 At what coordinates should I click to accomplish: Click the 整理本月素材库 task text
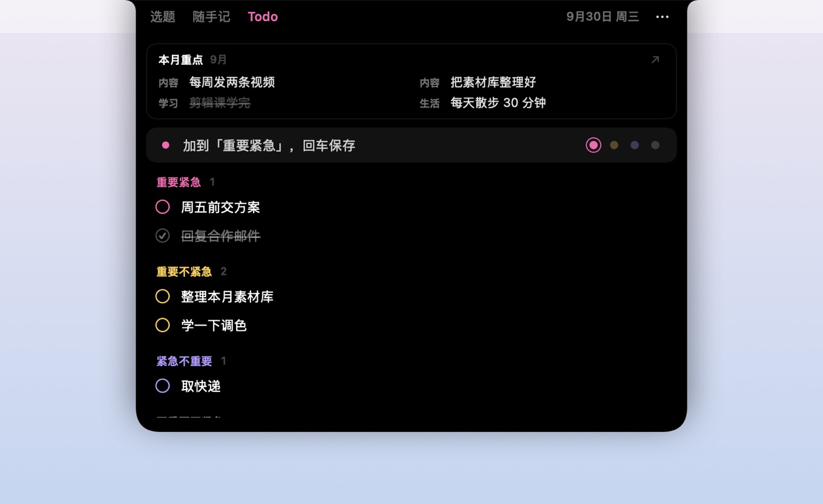(x=228, y=297)
